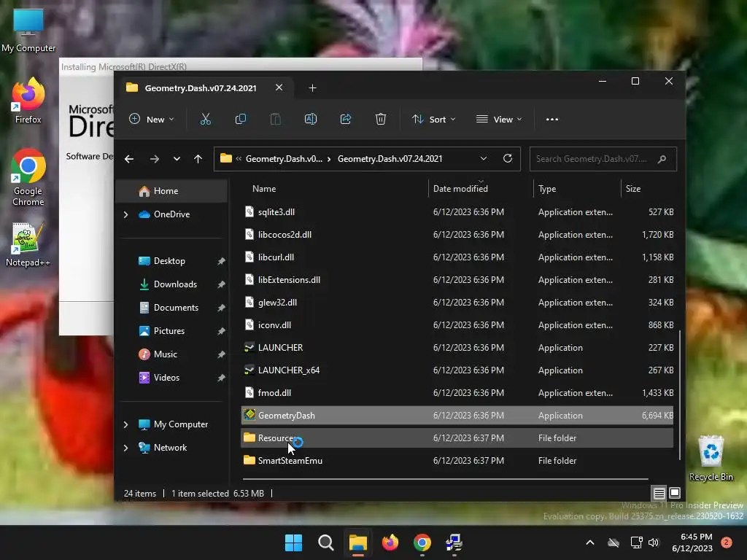Select the Resources folder
The height and width of the screenshot is (560, 747).
click(457, 438)
